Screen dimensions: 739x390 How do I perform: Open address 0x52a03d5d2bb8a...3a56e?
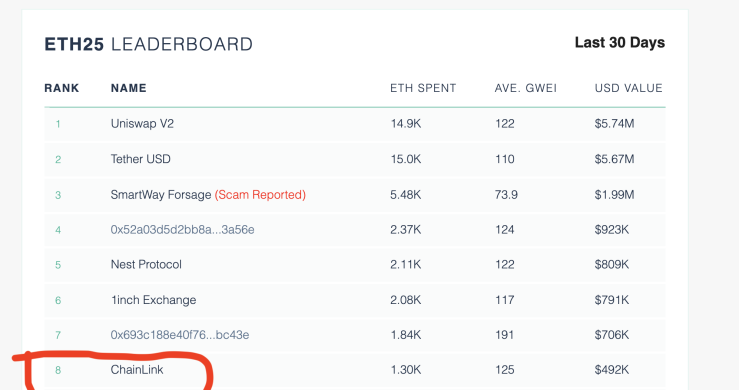click(x=182, y=230)
